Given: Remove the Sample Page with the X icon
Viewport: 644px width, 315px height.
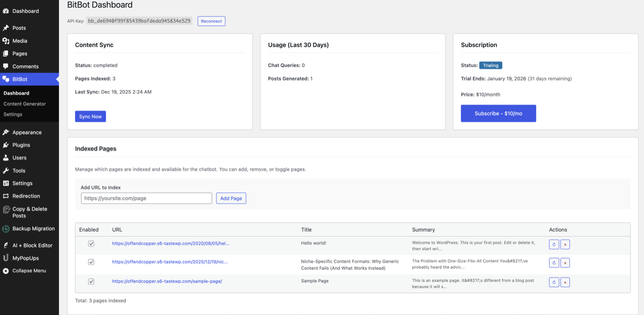Looking at the screenshot, I should [565, 281].
